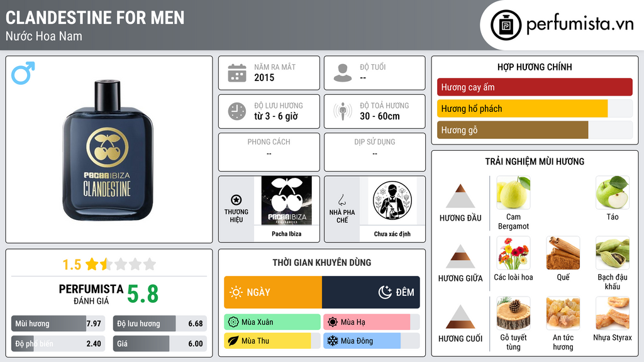Open the An tức hương note image
This screenshot has width=644, height=362.
(563, 314)
